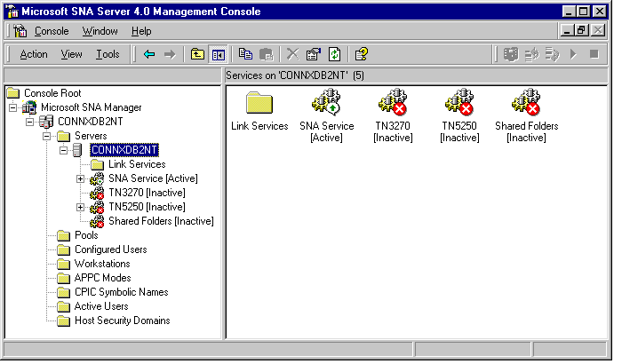Click the Up one level toolbar icon
Viewport: 622px width, 364px height.
(x=198, y=54)
